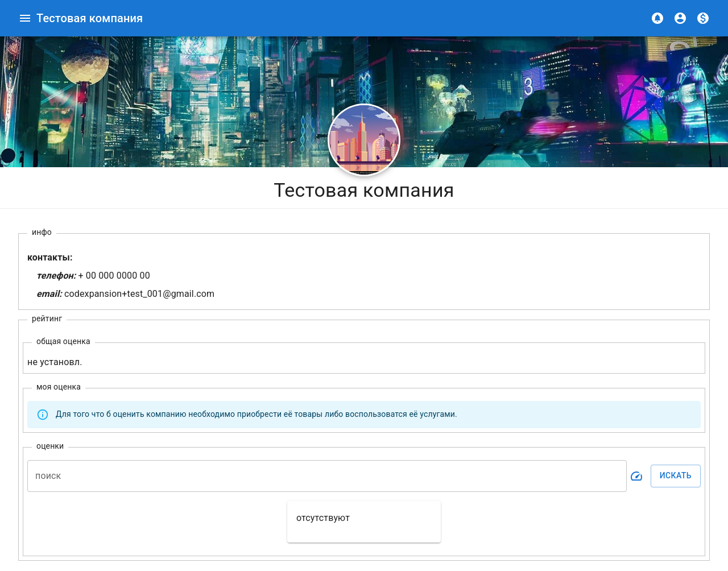
Task: Open the user account profile icon
Action: click(680, 18)
